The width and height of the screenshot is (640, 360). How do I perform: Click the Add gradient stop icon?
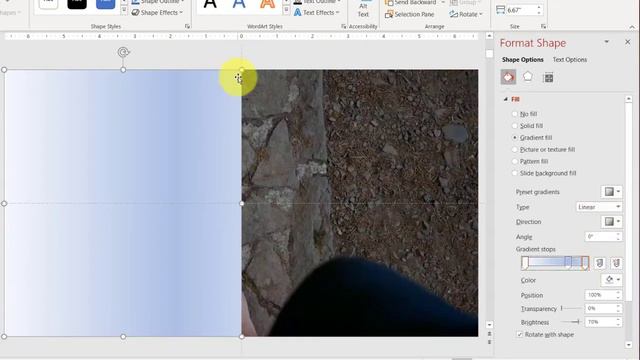click(599, 263)
